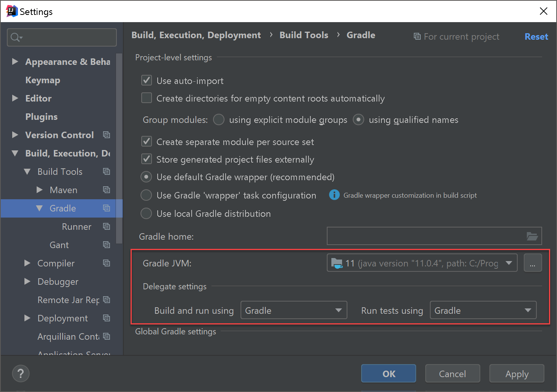Click Build Tools breadcrumb
557x392 pixels.
[304, 35]
